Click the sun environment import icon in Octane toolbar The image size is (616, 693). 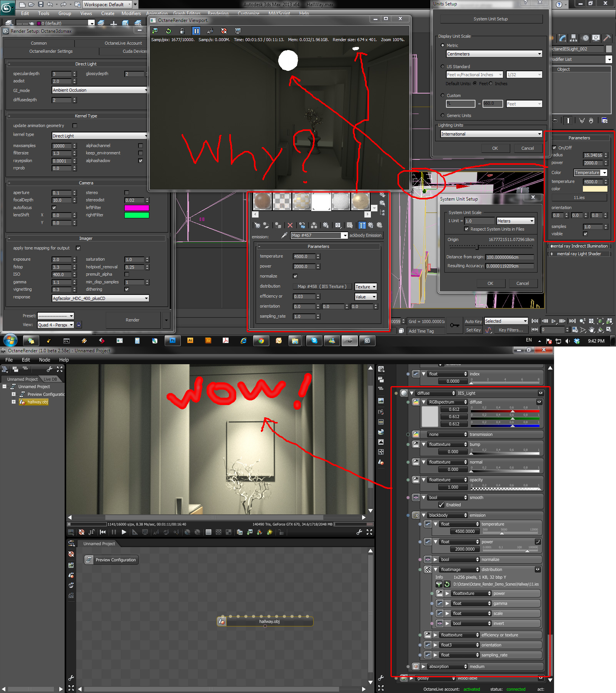270,532
